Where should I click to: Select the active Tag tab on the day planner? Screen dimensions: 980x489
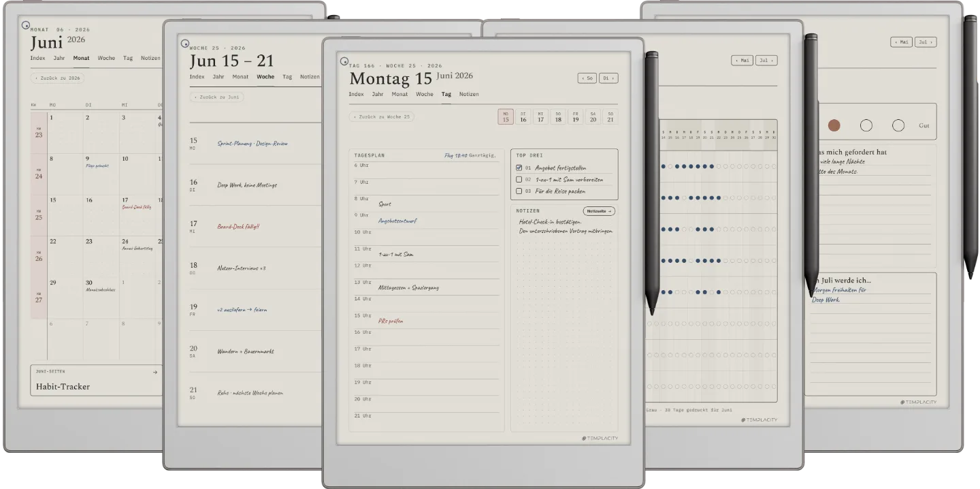[x=446, y=94]
